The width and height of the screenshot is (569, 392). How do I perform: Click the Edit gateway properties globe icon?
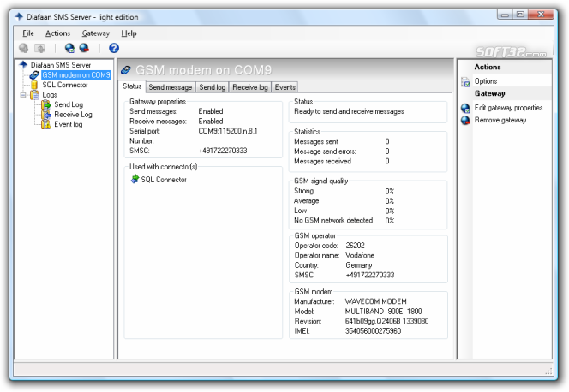(465, 108)
